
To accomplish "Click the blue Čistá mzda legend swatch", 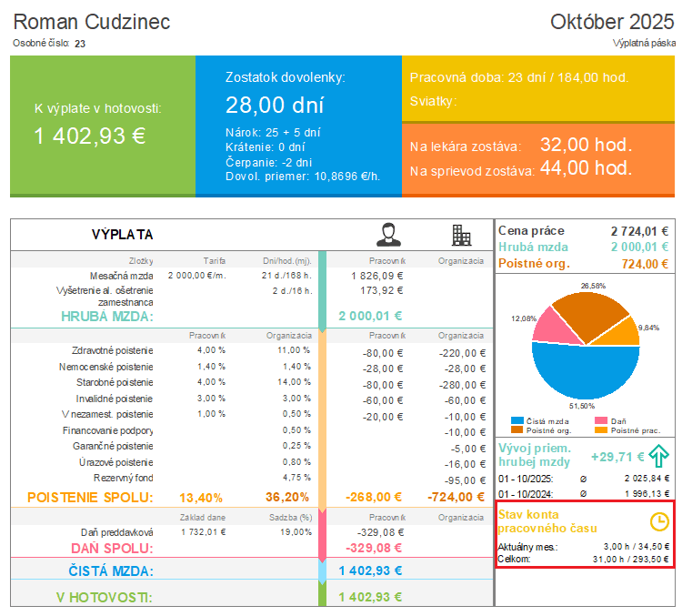I will point(517,421).
